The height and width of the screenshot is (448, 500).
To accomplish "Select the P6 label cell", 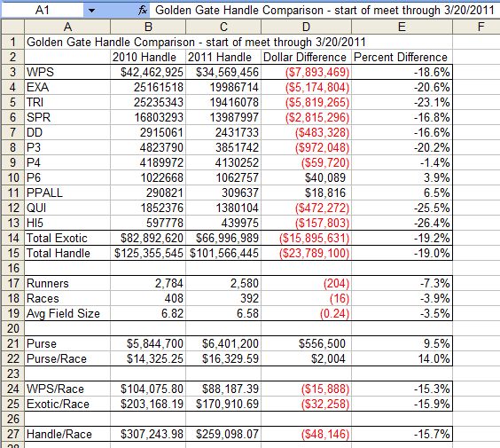I will (67, 177).
